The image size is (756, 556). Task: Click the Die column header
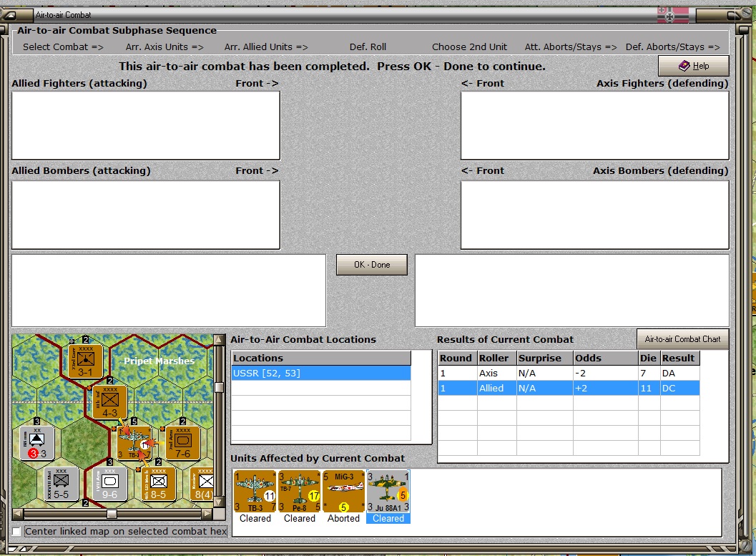point(649,358)
